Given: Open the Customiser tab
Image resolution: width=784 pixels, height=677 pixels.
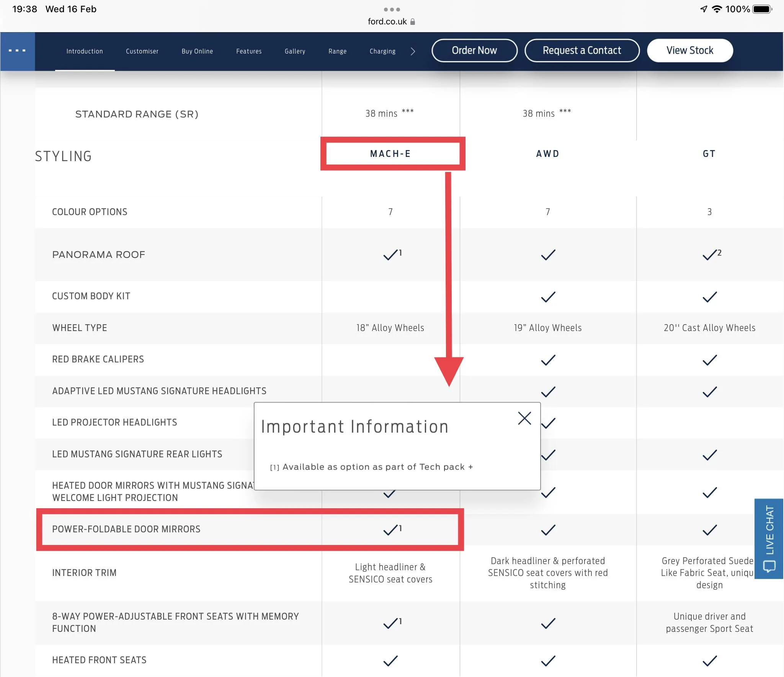Looking at the screenshot, I should 142,51.
